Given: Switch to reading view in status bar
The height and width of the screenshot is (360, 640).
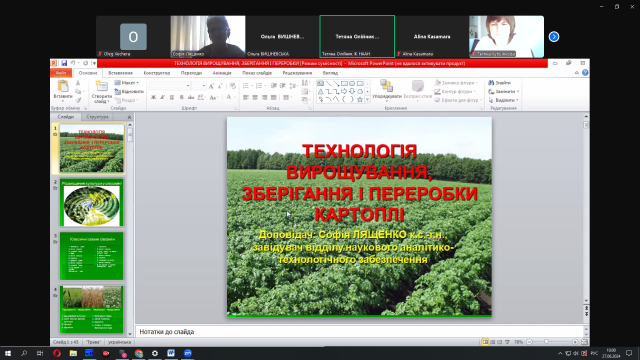Looking at the screenshot, I should point(500,342).
